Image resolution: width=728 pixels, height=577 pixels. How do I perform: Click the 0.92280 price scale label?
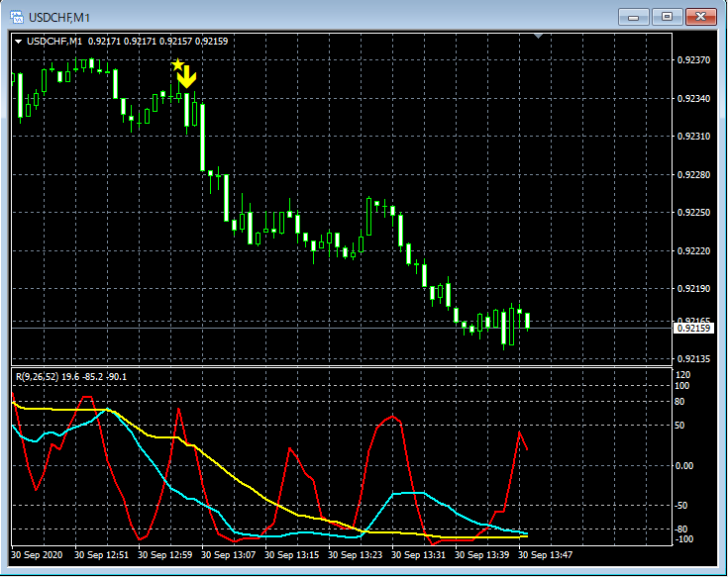tap(693, 175)
